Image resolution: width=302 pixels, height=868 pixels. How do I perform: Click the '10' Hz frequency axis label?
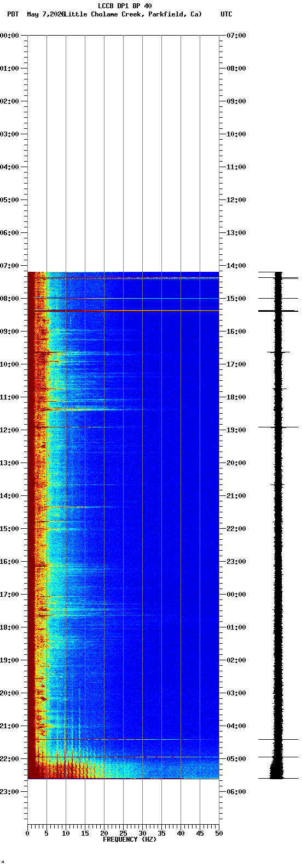(66, 833)
